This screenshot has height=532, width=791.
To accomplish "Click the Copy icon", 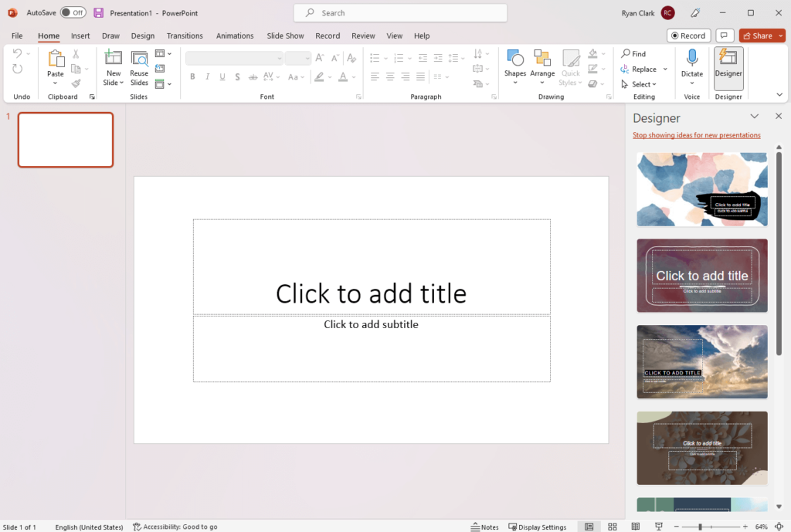I will pos(76,69).
